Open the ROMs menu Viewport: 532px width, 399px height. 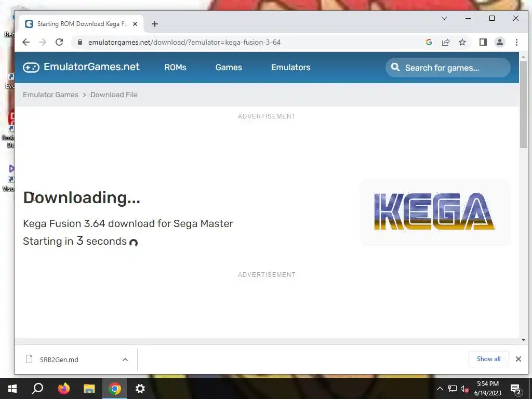tap(176, 67)
